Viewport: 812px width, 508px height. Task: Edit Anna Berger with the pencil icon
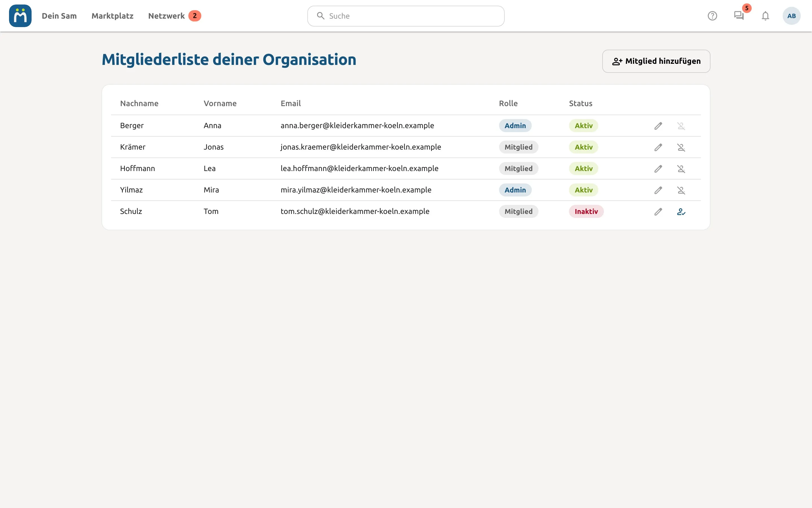[658, 126]
